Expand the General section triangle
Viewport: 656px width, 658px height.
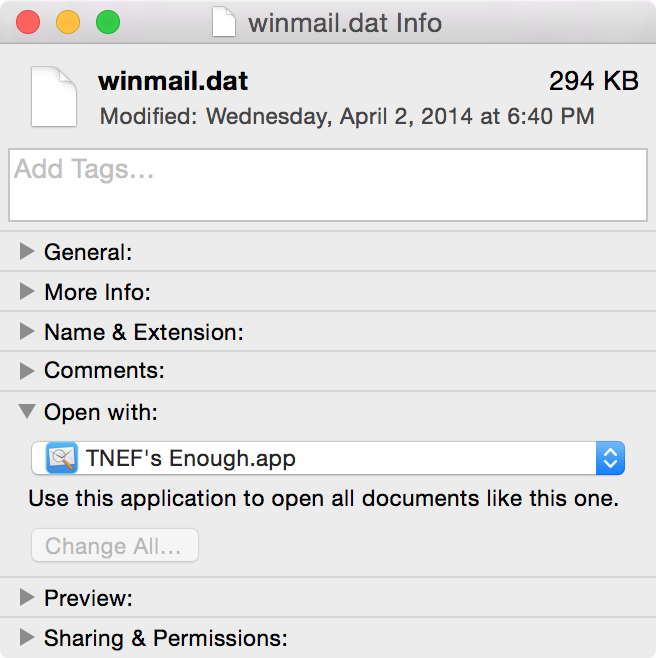pos(27,251)
